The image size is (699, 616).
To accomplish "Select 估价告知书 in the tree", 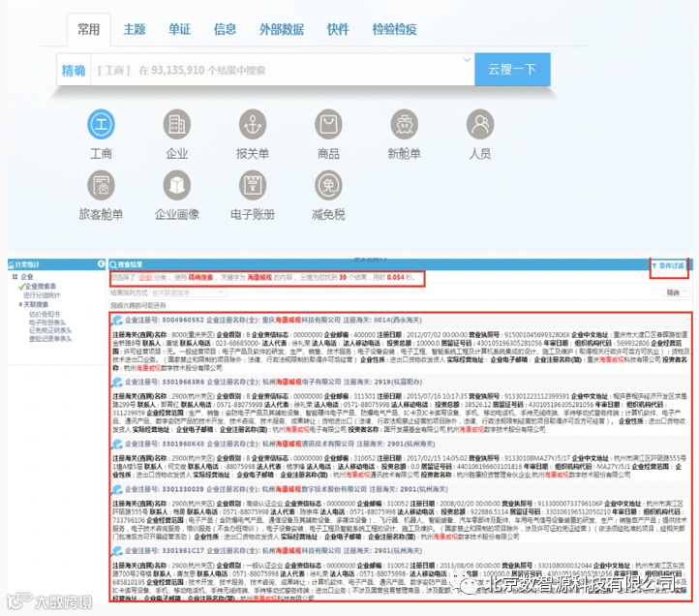I will click(x=45, y=314).
